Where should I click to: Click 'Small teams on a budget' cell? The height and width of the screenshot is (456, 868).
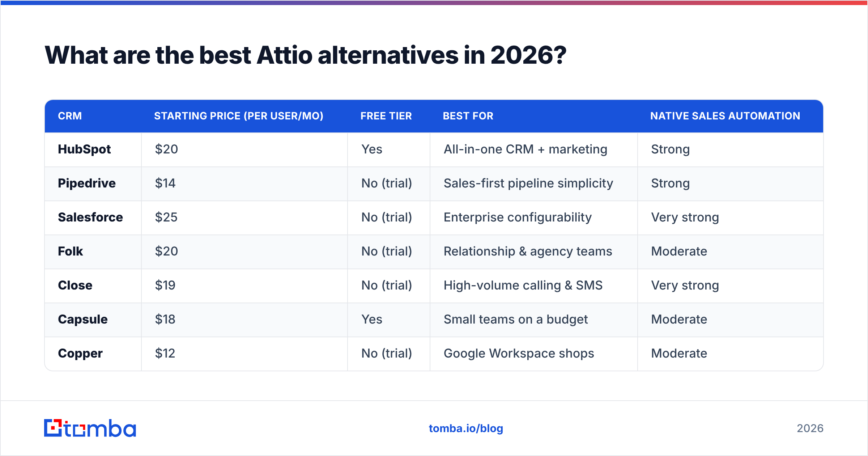pos(516,319)
